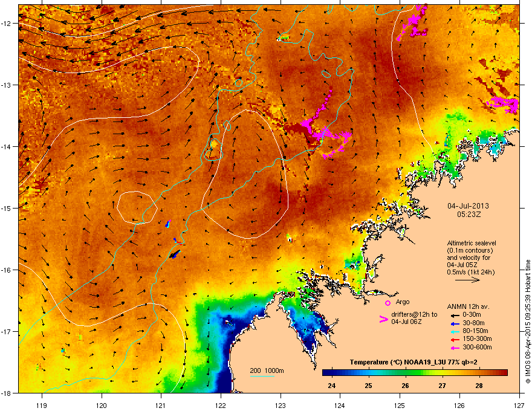
Task: Click latitude axis label -13
Action: coord(7,85)
